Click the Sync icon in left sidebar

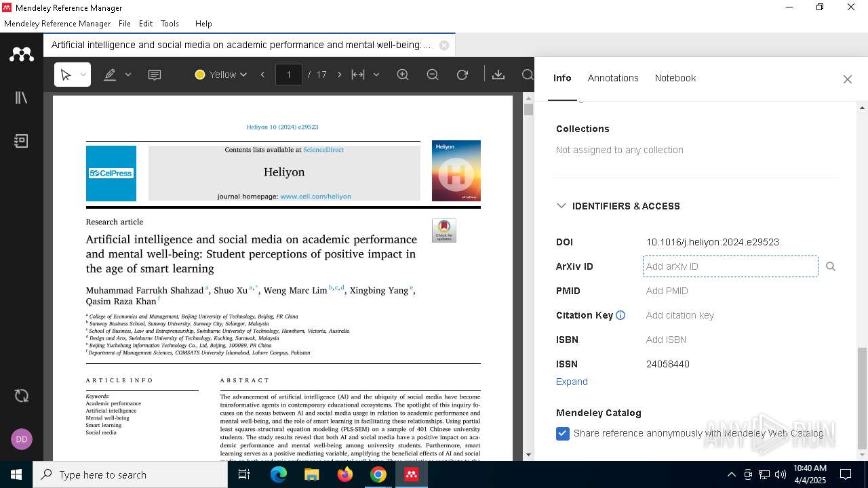tap(21, 396)
